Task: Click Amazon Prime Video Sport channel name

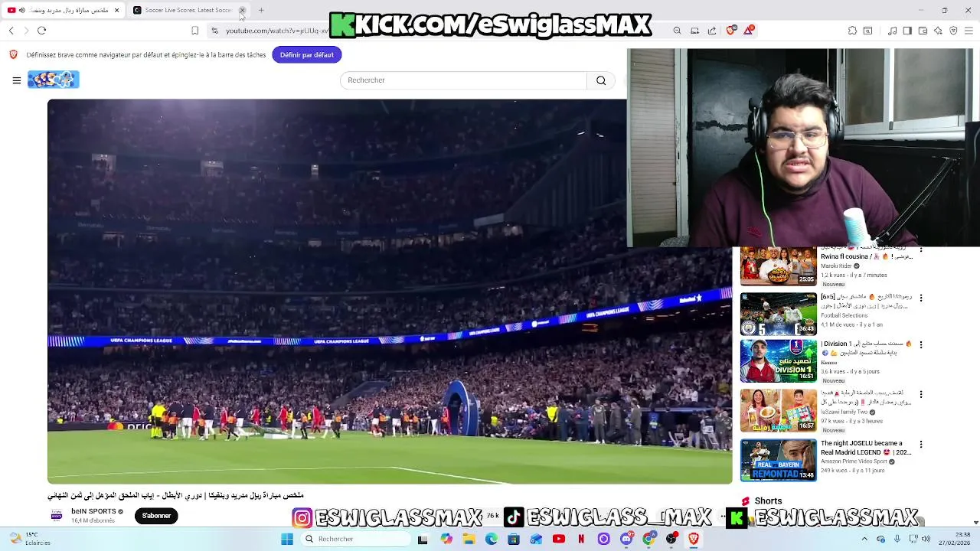Action: (854, 461)
